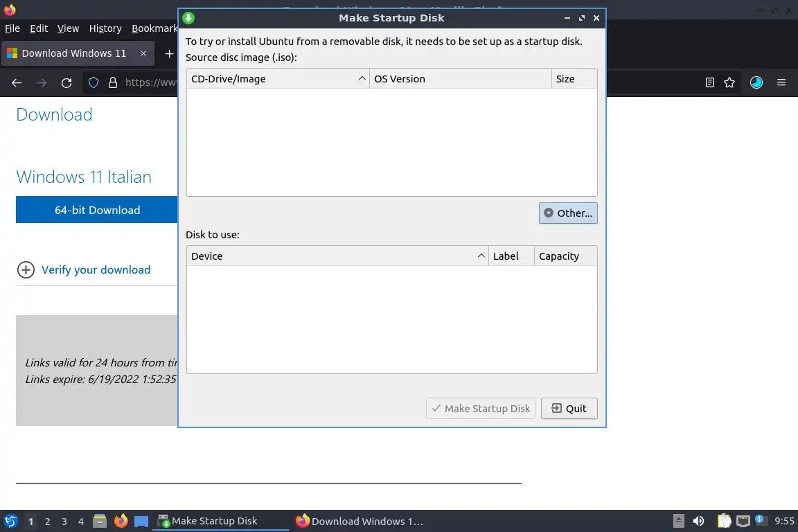Go back in Firefox
Image resolution: width=798 pixels, height=532 pixels.
[17, 82]
